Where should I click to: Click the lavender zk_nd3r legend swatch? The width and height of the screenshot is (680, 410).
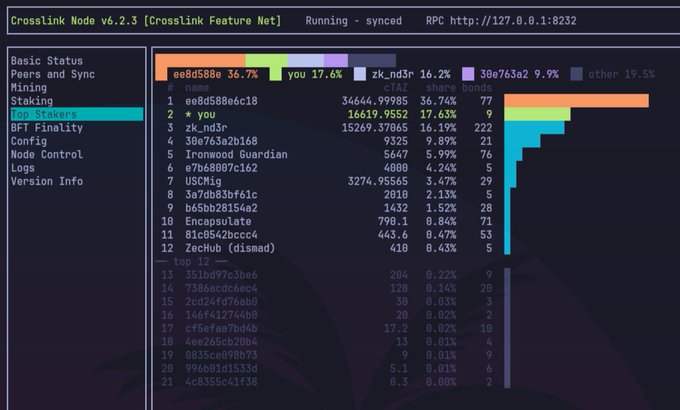coord(360,74)
